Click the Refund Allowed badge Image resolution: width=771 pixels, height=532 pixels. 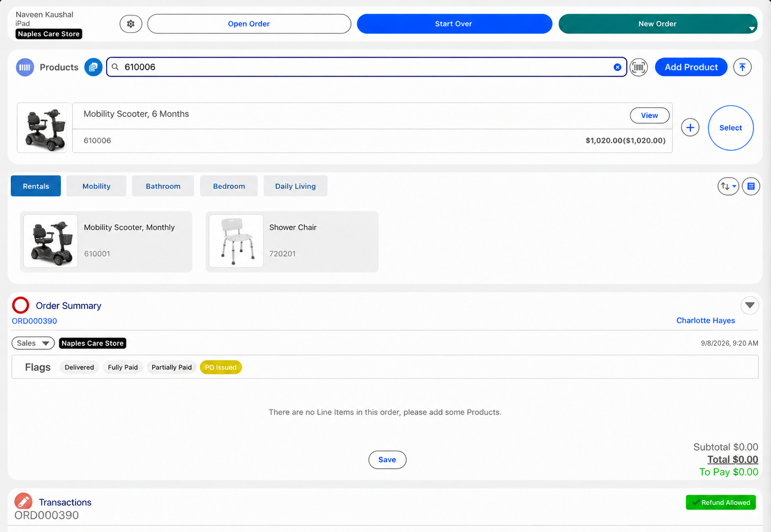721,502
